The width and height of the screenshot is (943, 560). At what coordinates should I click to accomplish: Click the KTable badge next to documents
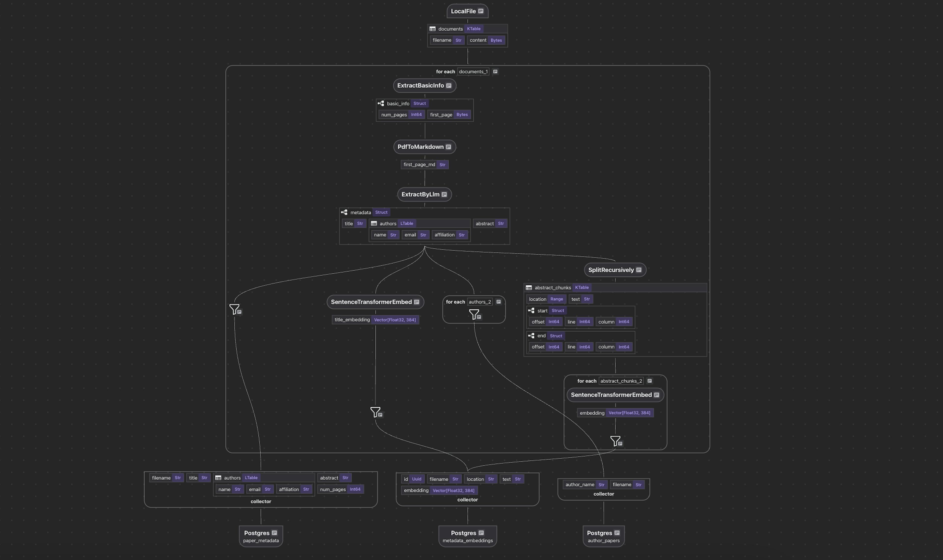click(474, 29)
